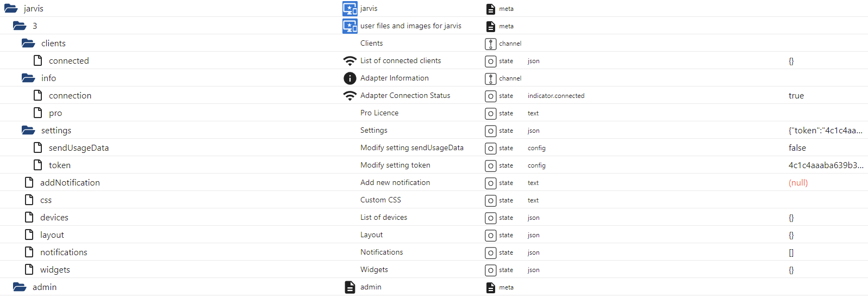Click the channel type icon in Clients row

pos(490,44)
